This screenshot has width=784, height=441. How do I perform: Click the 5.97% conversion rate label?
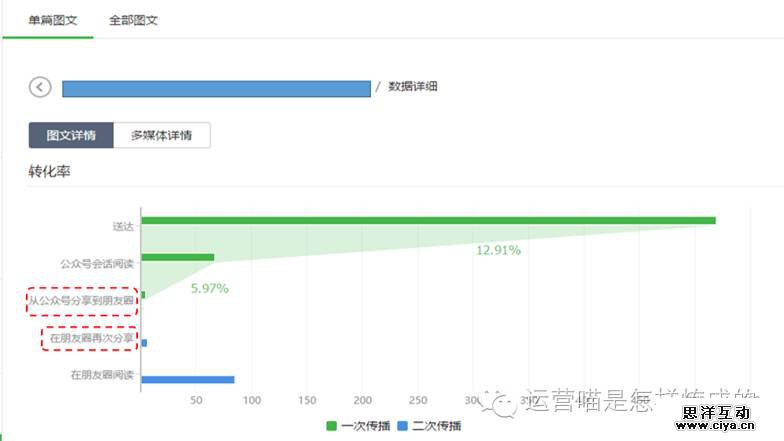click(210, 288)
